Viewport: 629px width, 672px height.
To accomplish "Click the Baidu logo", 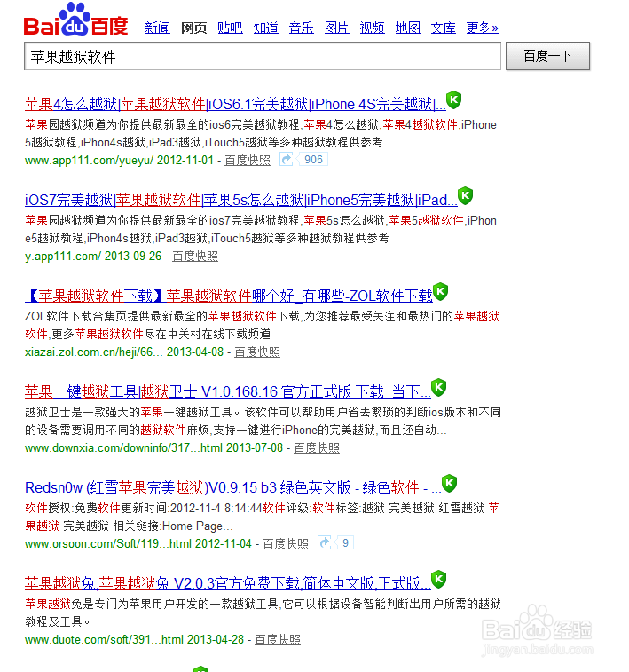I will 75,20.
